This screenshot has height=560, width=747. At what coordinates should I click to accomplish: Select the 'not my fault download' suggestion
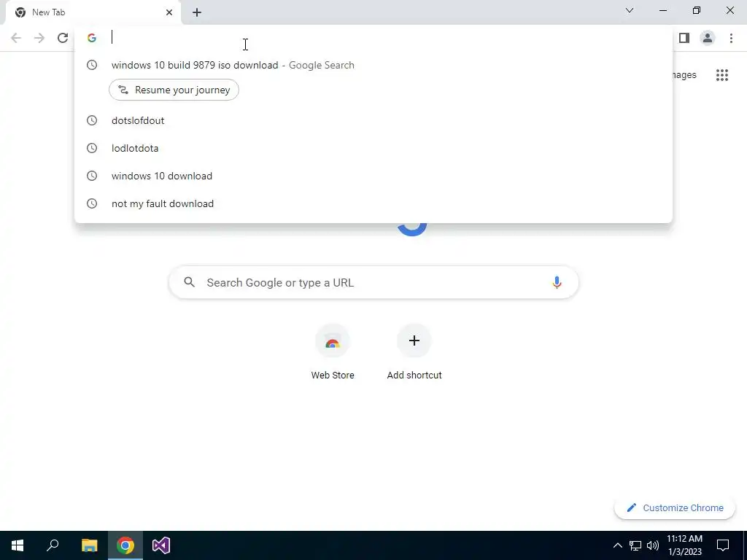coord(373,203)
